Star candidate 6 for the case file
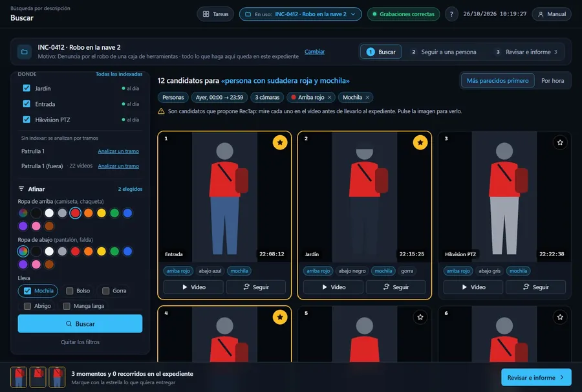Screen dimensions: 582x392 click(x=560, y=317)
